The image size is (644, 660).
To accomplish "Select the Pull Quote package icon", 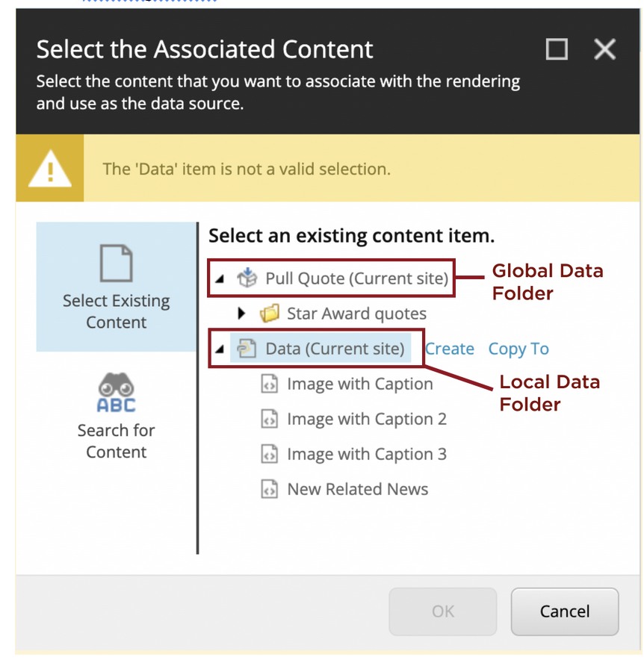I will click(247, 278).
